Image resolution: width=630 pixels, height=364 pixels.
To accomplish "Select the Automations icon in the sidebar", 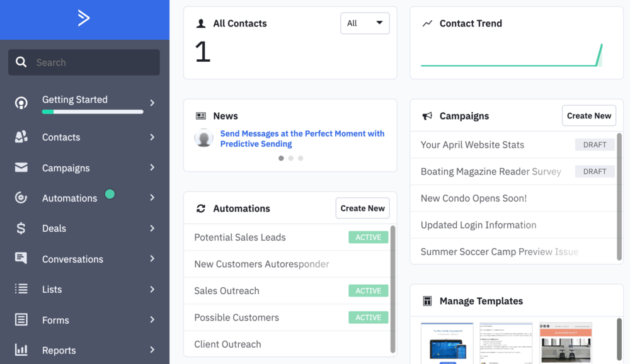I will pos(22,198).
